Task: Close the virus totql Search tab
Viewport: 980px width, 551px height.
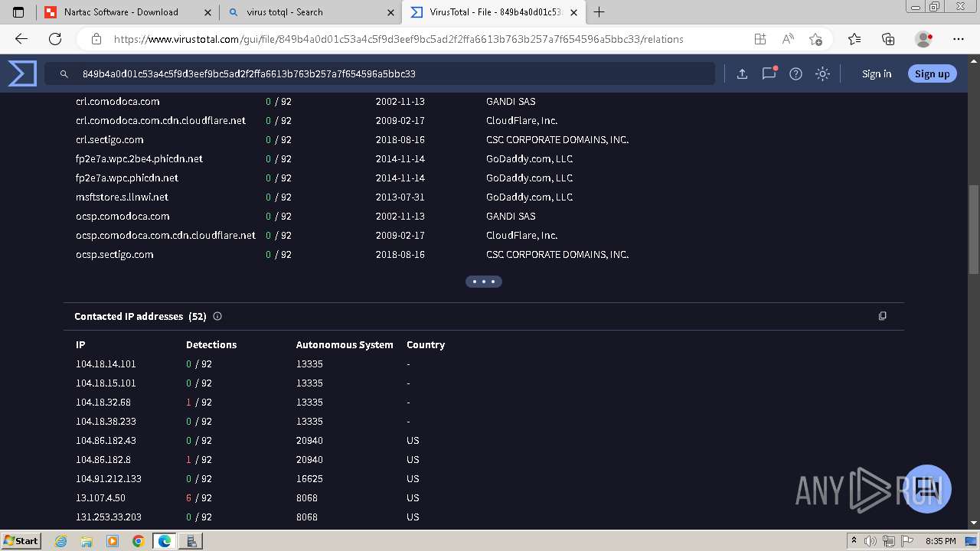Action: tap(391, 12)
